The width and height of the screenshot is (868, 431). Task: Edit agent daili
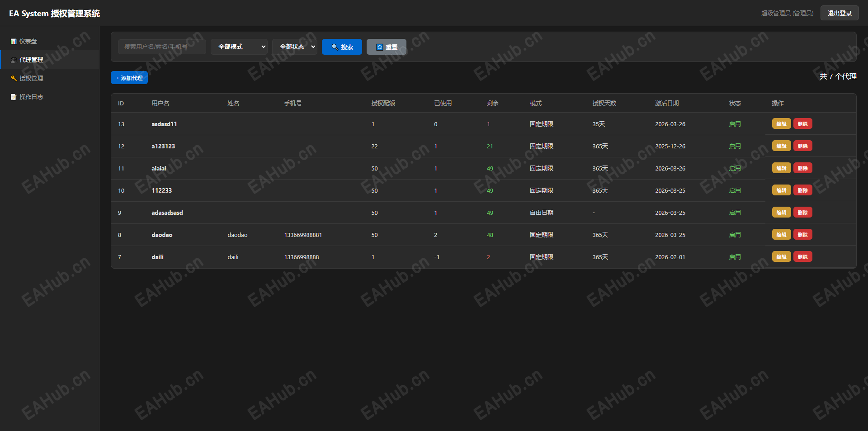781,257
